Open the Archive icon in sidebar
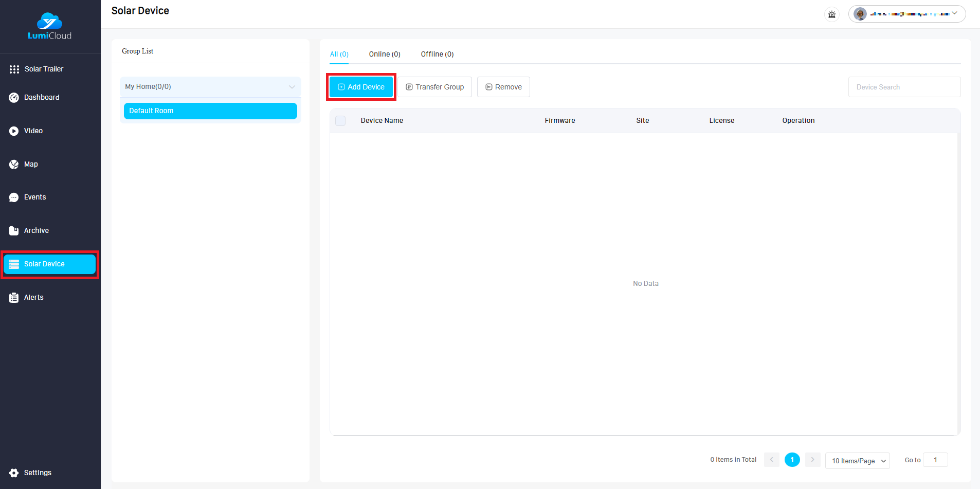Screen dimensions: 980x489 14,231
